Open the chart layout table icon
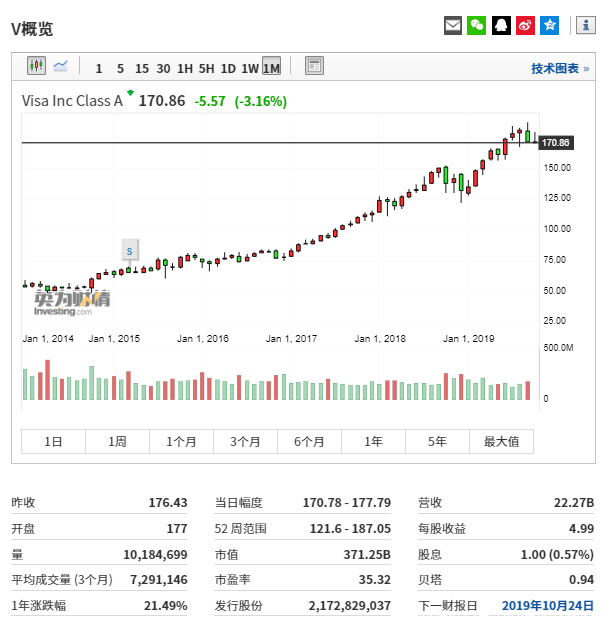Viewport: 610px width, 640px height. 314,65
